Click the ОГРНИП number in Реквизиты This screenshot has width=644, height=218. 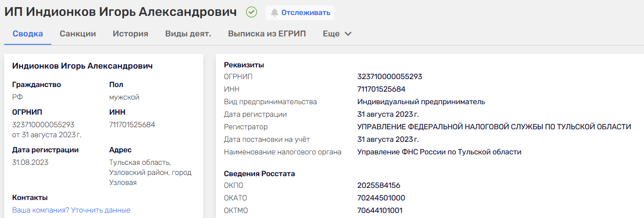tap(390, 77)
